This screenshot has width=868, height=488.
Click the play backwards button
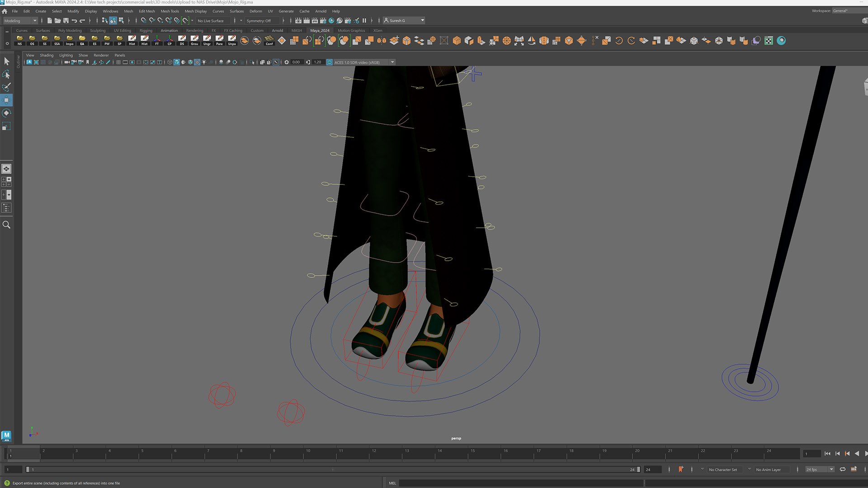[857, 454]
